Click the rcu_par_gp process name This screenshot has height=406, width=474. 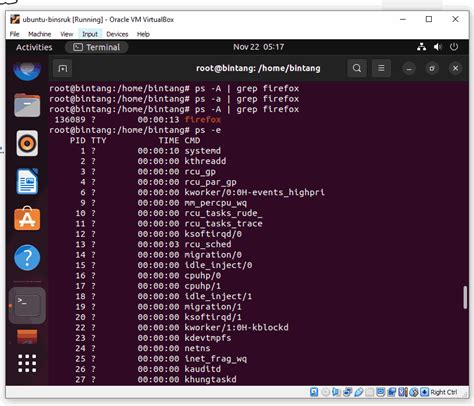[x=211, y=182]
